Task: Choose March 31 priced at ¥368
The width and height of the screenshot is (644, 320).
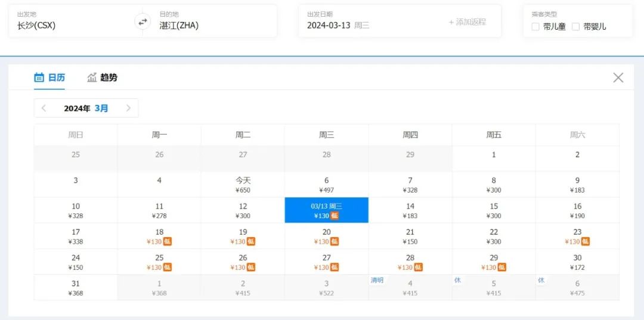Action: tap(76, 288)
